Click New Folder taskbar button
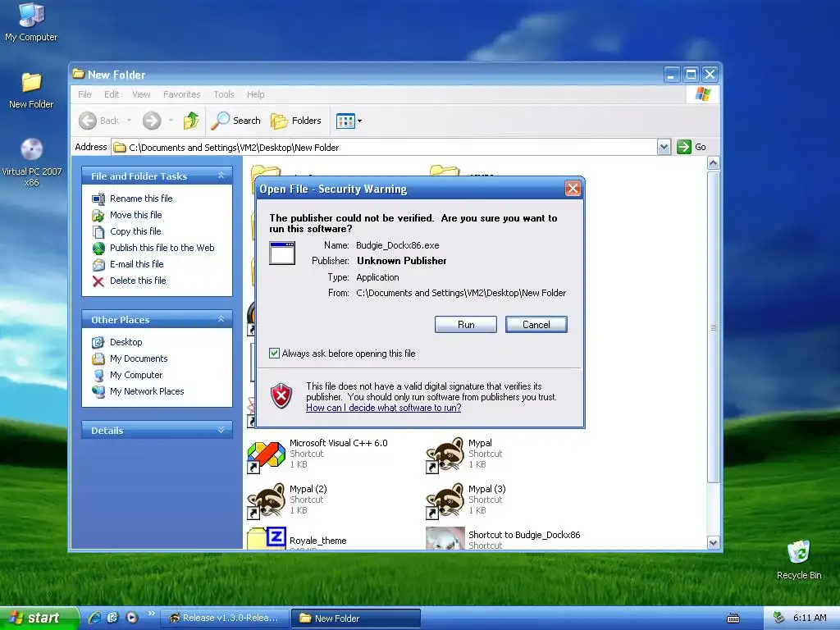The image size is (840, 630). point(356,619)
